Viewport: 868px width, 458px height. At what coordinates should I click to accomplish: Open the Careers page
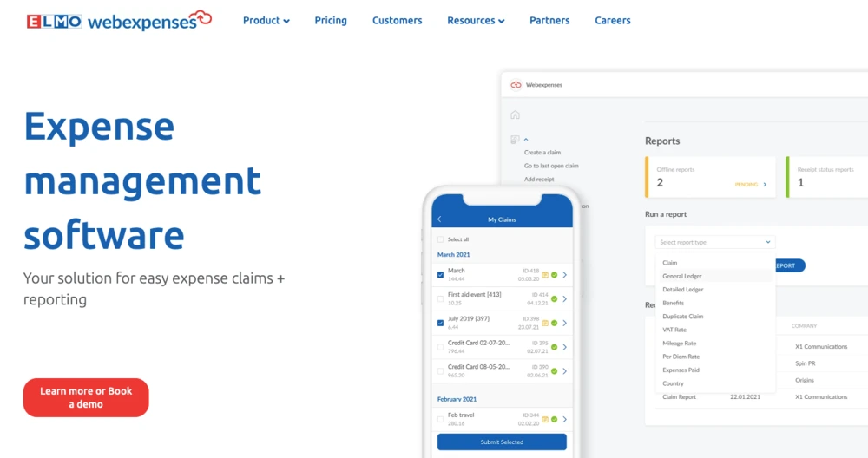tap(612, 21)
